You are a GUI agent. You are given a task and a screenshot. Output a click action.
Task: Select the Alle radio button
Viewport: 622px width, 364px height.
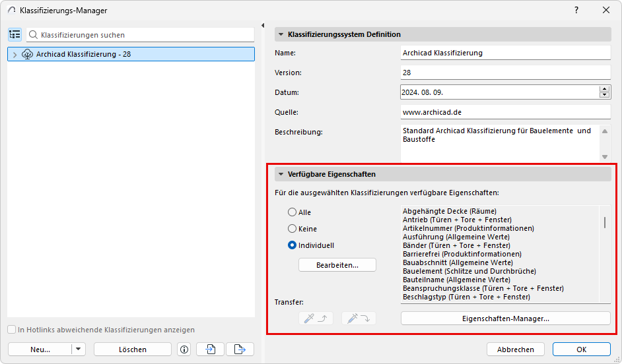292,212
